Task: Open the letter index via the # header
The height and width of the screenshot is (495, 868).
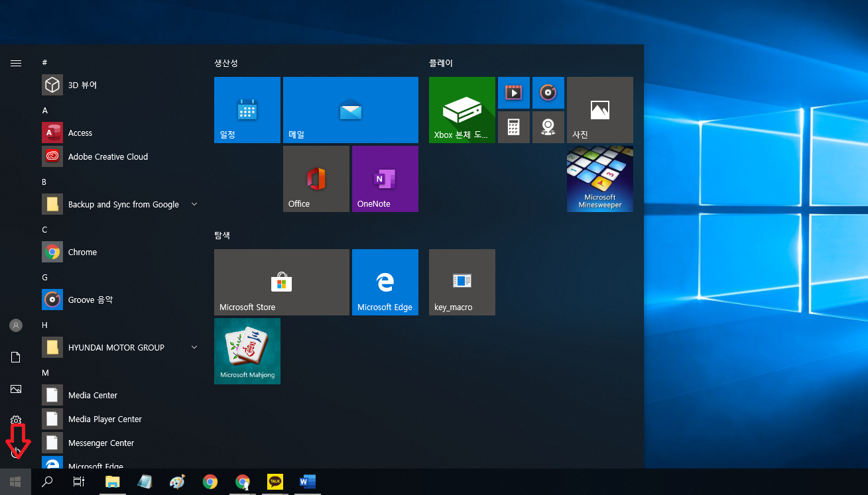Action: tap(44, 62)
